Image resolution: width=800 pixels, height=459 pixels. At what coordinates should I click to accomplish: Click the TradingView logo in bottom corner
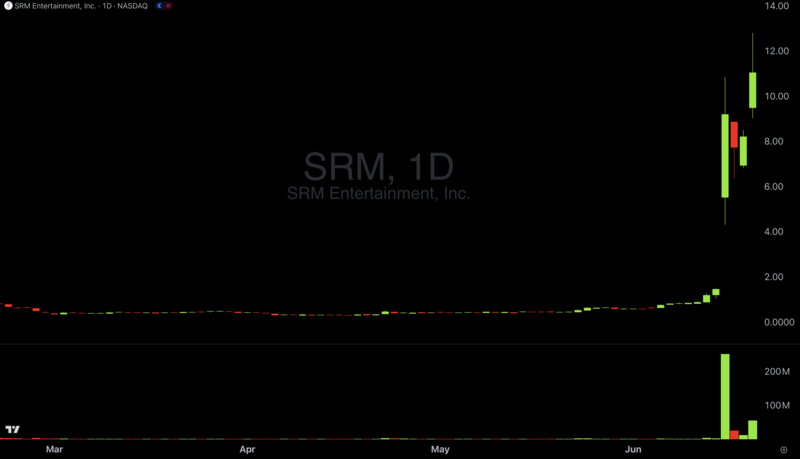pos(11,428)
